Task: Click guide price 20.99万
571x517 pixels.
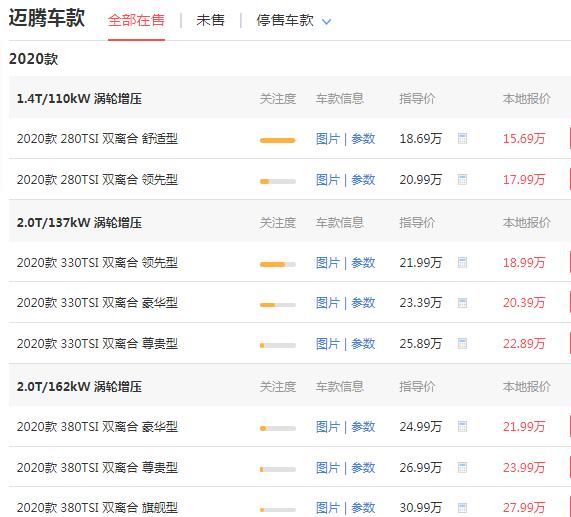Action: 421,179
